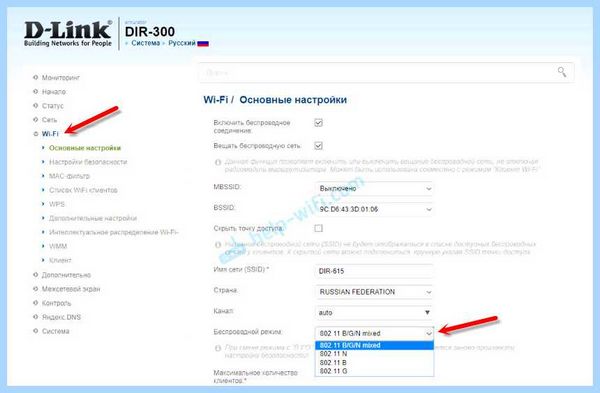Click the DIR-300 model title
The width and height of the screenshot is (600, 393).
point(150,31)
